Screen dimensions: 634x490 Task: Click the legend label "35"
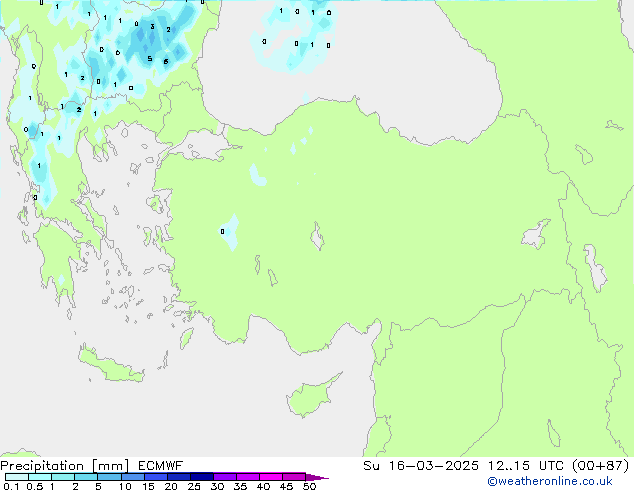coord(240,486)
